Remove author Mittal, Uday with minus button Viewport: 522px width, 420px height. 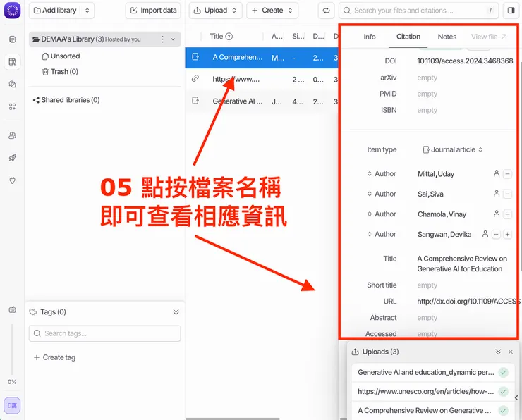pyautogui.click(x=507, y=174)
